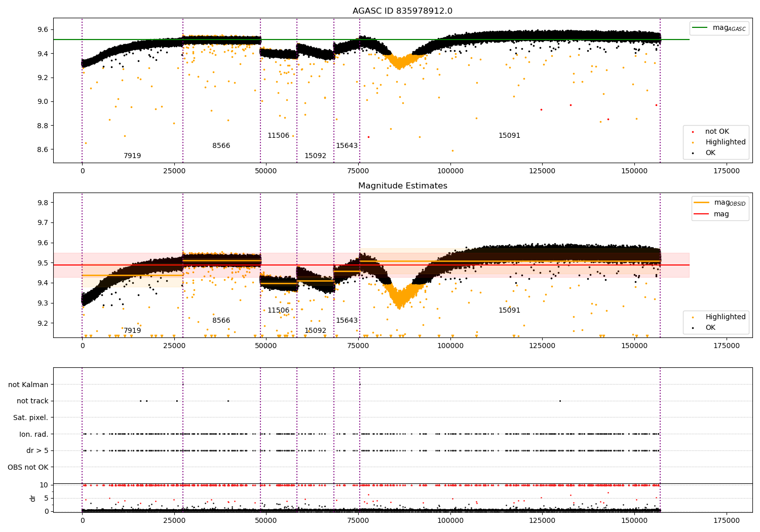Click the orange mag OBSID legend line sample
Screen dimensions: 760x532
pyautogui.click(x=702, y=203)
